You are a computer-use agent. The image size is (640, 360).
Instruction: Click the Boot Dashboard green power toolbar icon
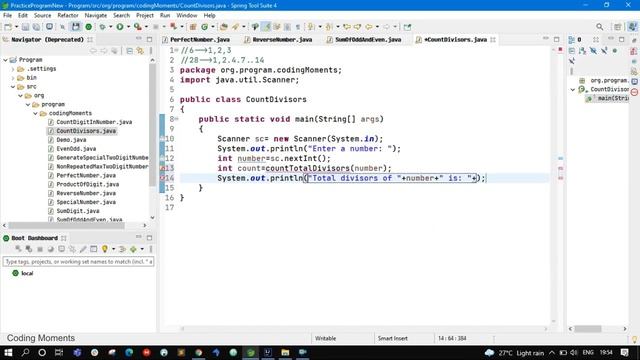point(89,27)
